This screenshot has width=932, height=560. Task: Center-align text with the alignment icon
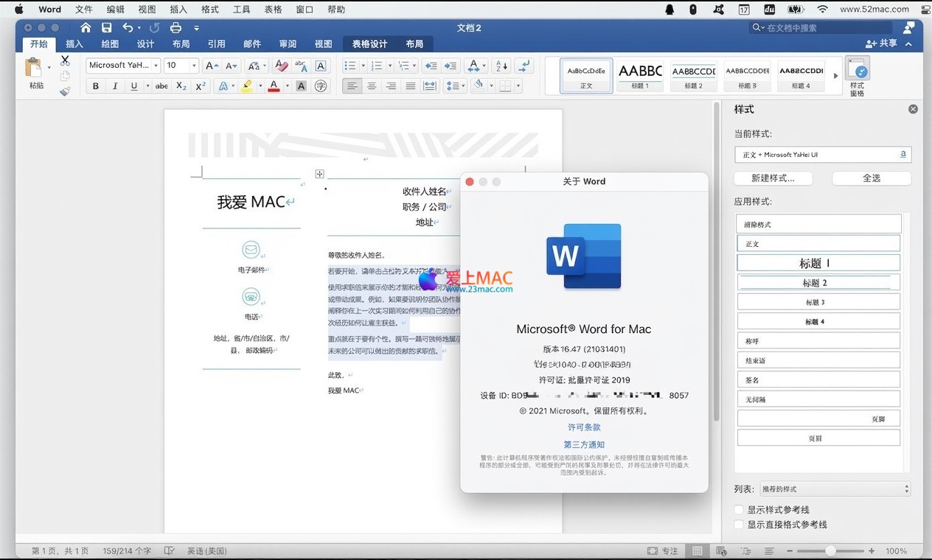(372, 86)
